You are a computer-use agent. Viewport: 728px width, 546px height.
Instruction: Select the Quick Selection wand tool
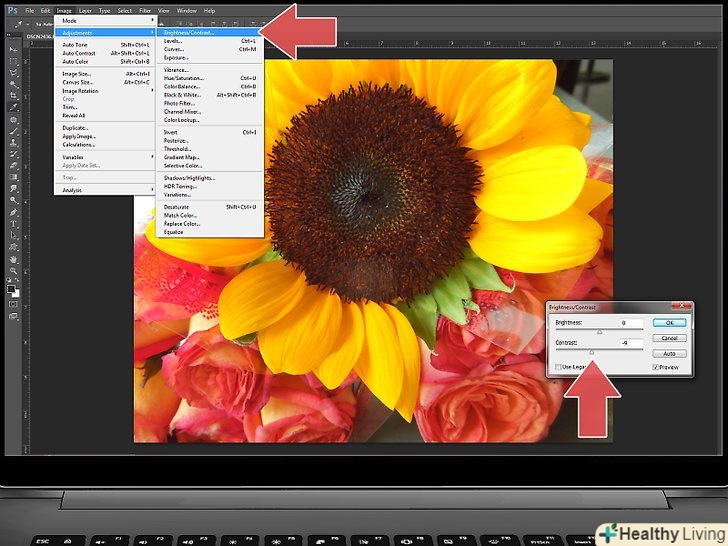(13, 84)
